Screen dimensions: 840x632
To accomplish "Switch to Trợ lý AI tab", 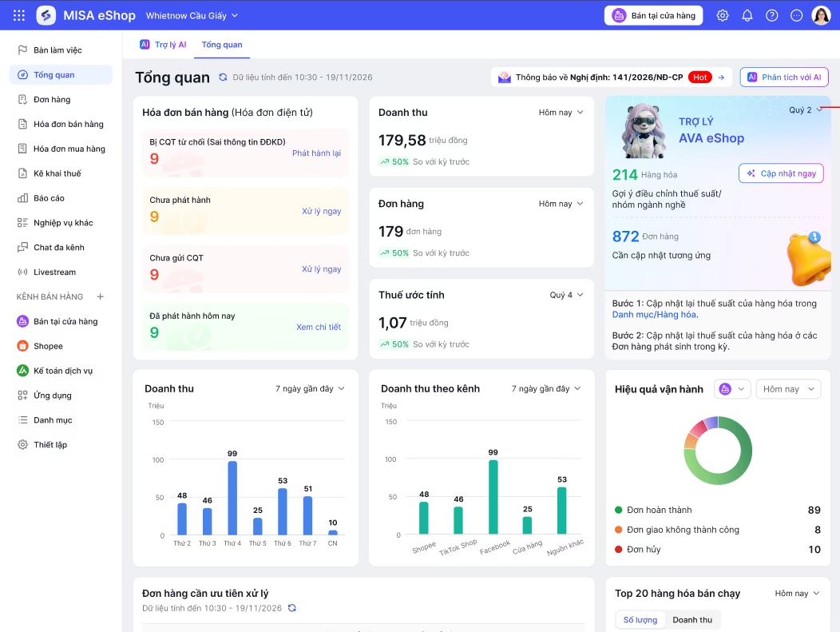I will coord(164,45).
